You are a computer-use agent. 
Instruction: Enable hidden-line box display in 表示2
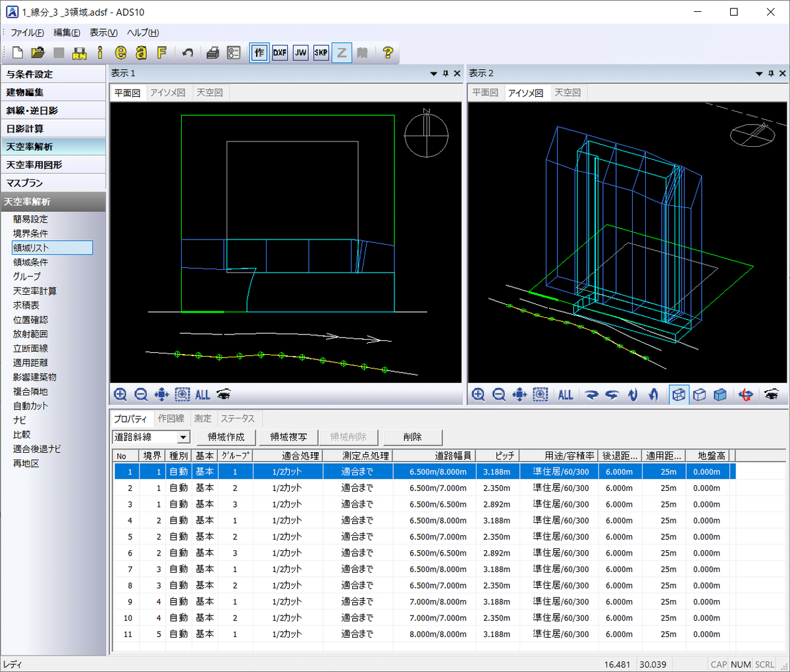(700, 394)
